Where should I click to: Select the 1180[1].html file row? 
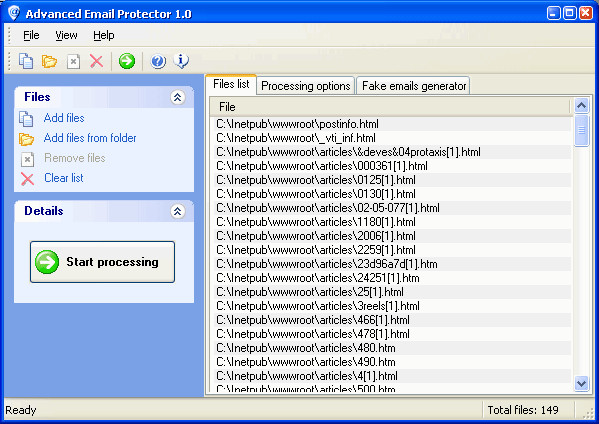[x=392, y=222]
